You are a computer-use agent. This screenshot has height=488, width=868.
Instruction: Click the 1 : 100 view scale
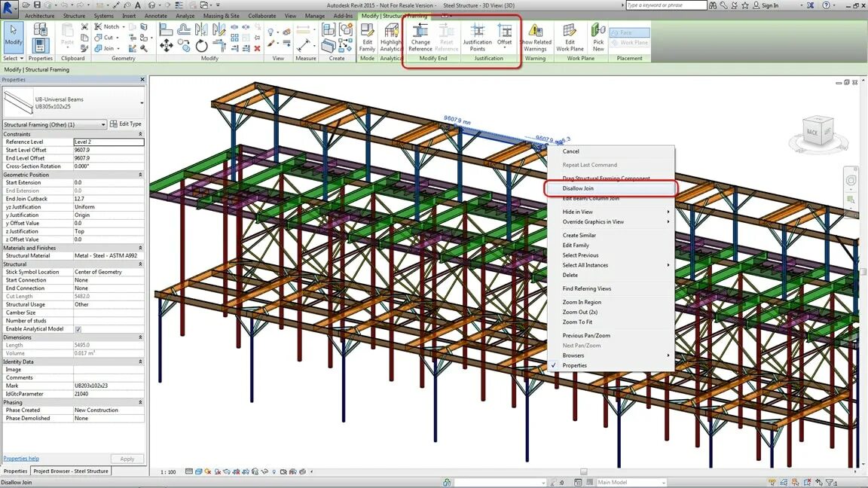click(x=168, y=472)
